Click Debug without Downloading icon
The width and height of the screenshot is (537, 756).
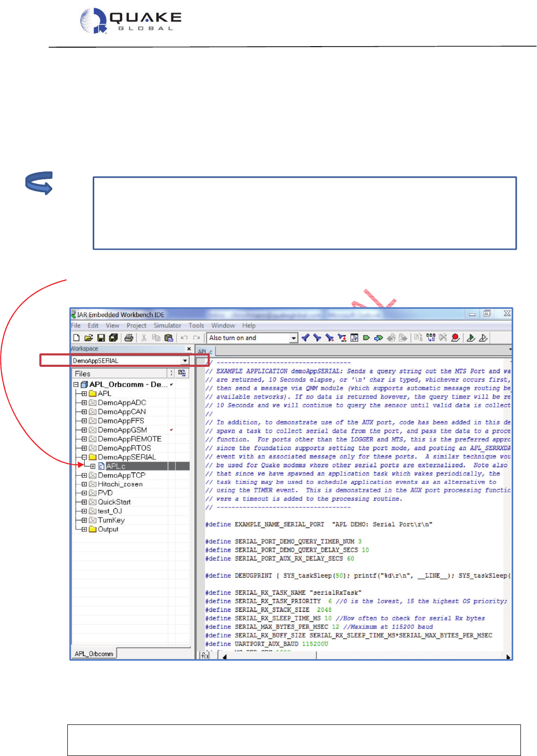[x=483, y=338]
